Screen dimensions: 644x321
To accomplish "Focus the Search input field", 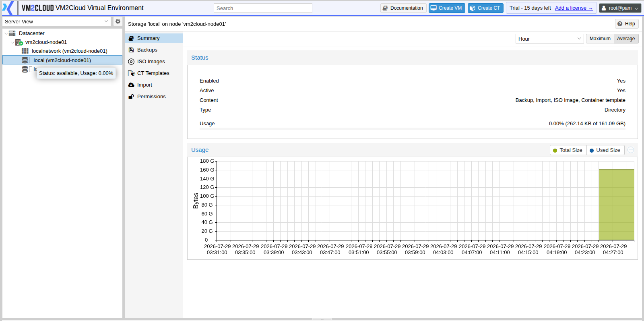I will 263,8.
